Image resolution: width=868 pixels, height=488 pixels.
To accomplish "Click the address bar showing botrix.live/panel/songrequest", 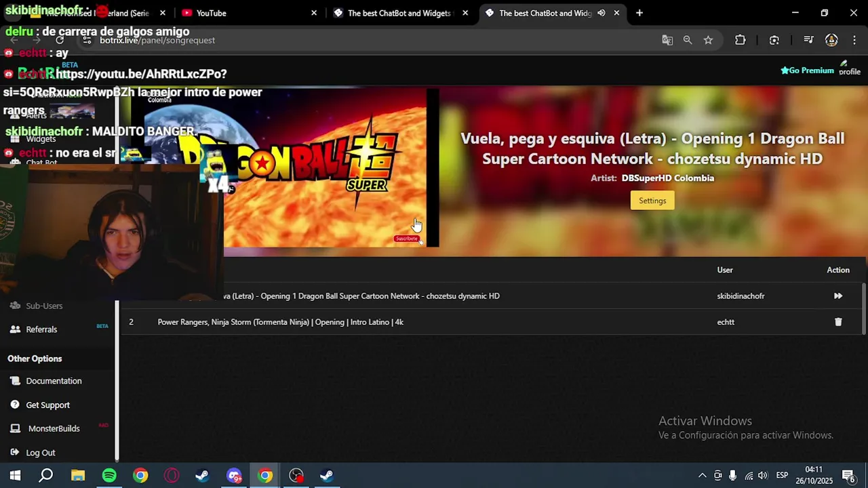I will click(366, 40).
